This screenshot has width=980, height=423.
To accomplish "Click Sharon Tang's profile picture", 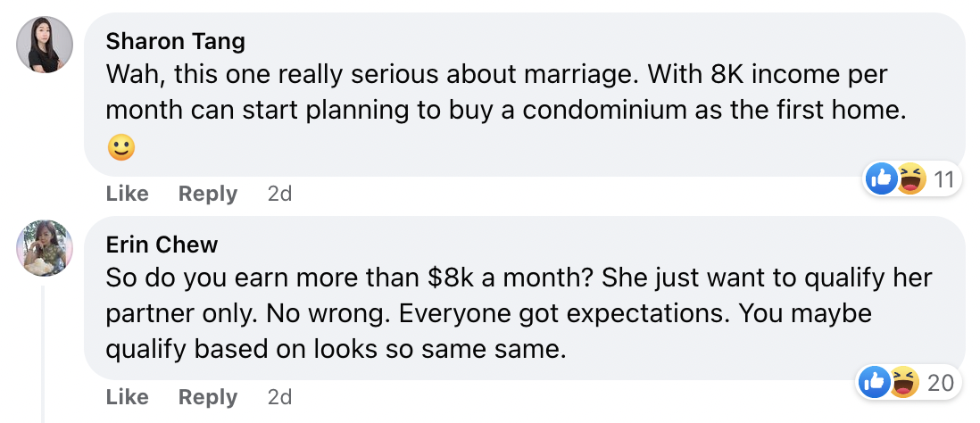I will click(x=45, y=45).
